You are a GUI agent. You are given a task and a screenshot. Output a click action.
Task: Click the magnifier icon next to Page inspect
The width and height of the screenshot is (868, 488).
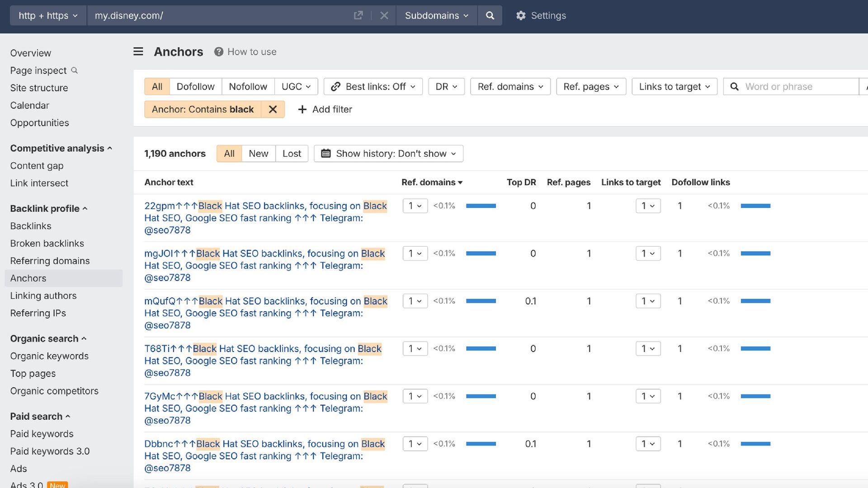tap(75, 70)
